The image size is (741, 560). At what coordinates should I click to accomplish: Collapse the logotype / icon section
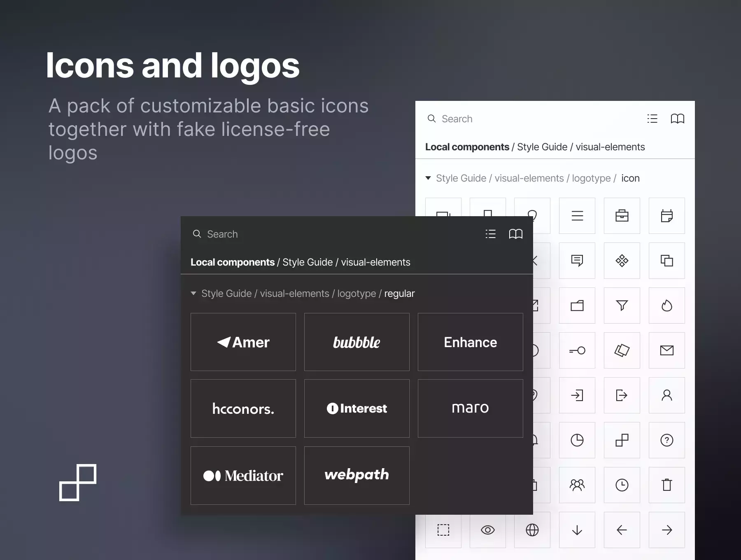tap(428, 178)
